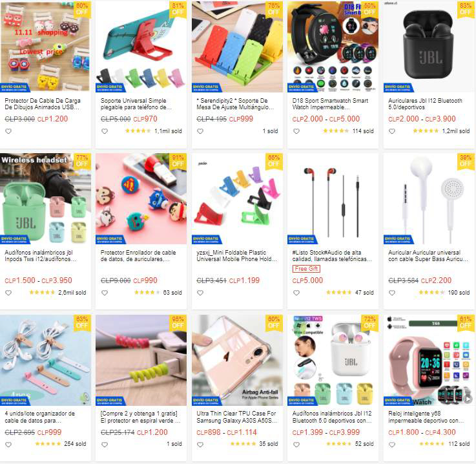Favorite the Protector De Cable De Carga item
The width and height of the screenshot is (476, 464).
click(8, 131)
